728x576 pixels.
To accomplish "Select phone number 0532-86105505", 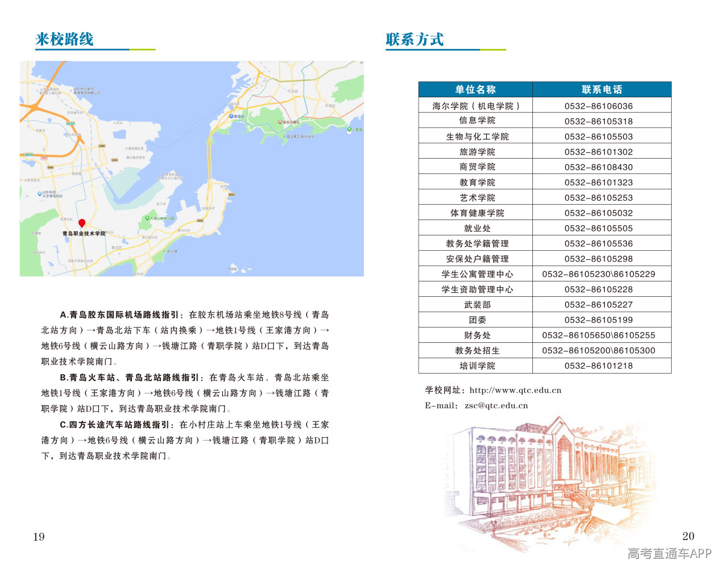I will tap(598, 228).
